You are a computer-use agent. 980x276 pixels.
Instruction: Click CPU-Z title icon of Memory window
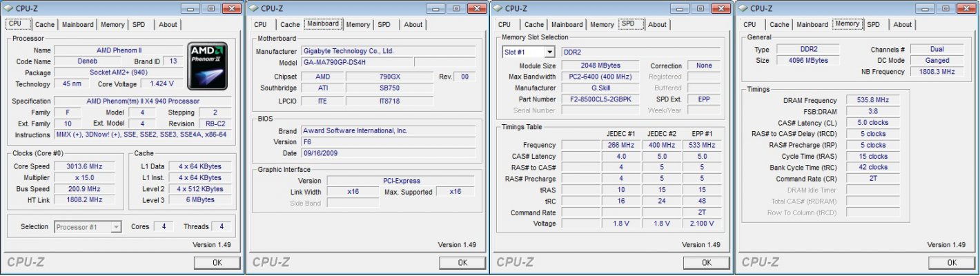[743, 8]
